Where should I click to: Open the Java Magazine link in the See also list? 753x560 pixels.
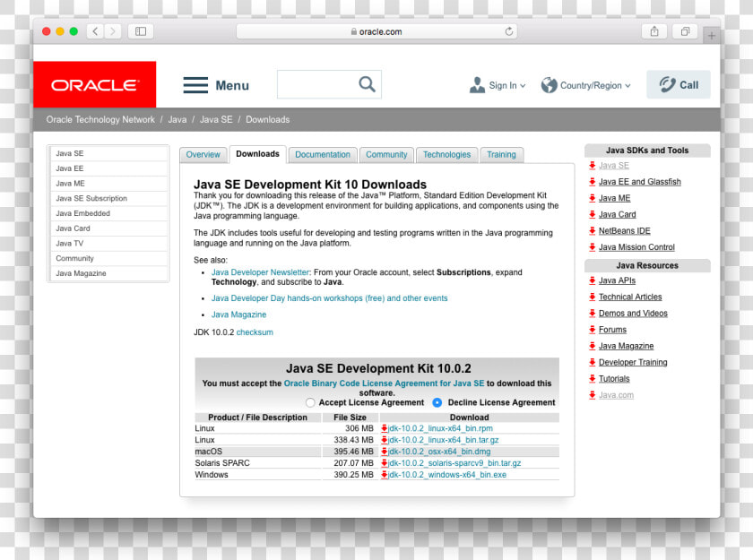point(238,314)
